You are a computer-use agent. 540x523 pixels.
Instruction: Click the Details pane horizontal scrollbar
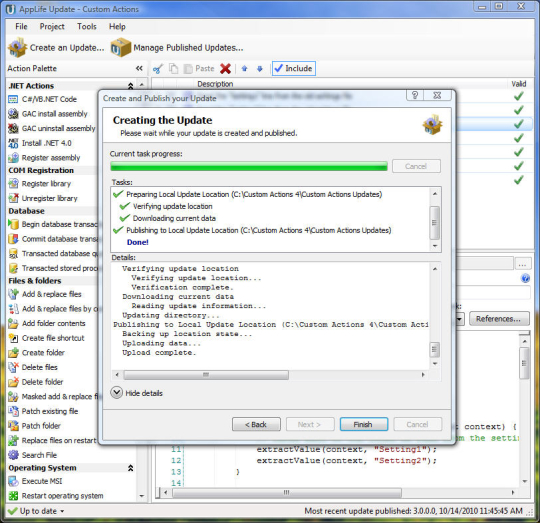[x=270, y=375]
